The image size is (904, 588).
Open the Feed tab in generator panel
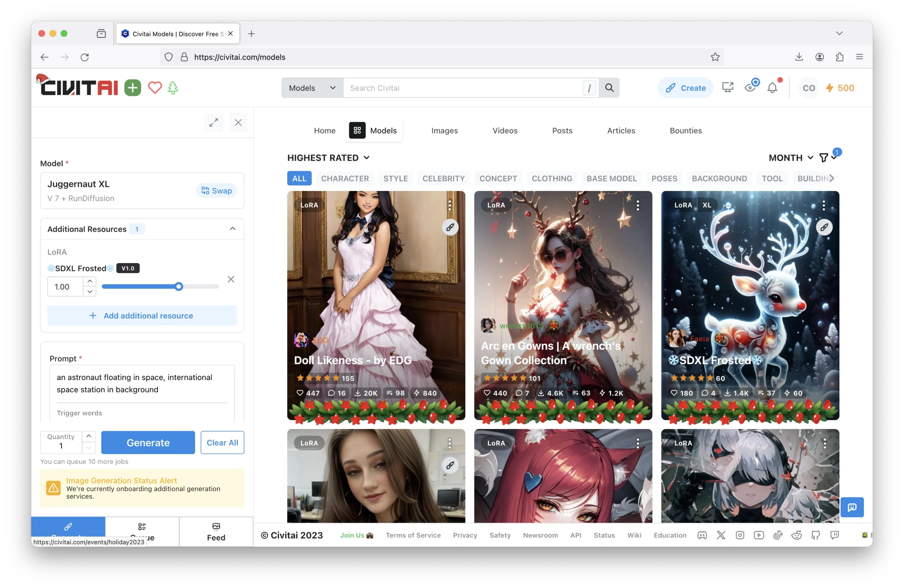click(216, 531)
